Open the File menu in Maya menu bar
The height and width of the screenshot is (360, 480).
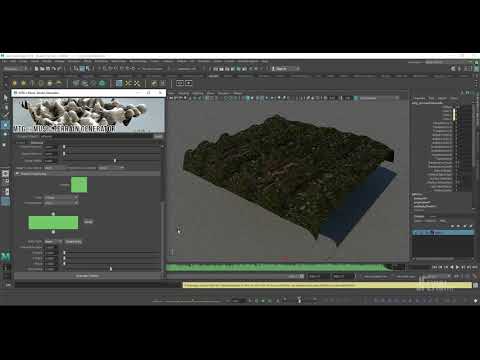[4, 62]
